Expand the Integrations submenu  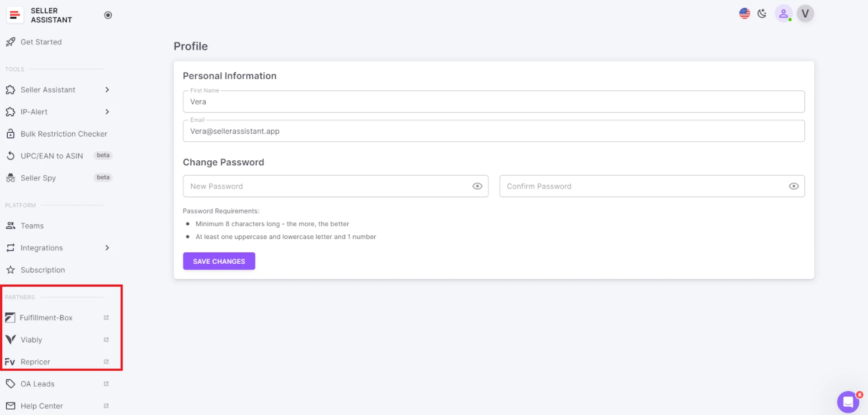(107, 248)
